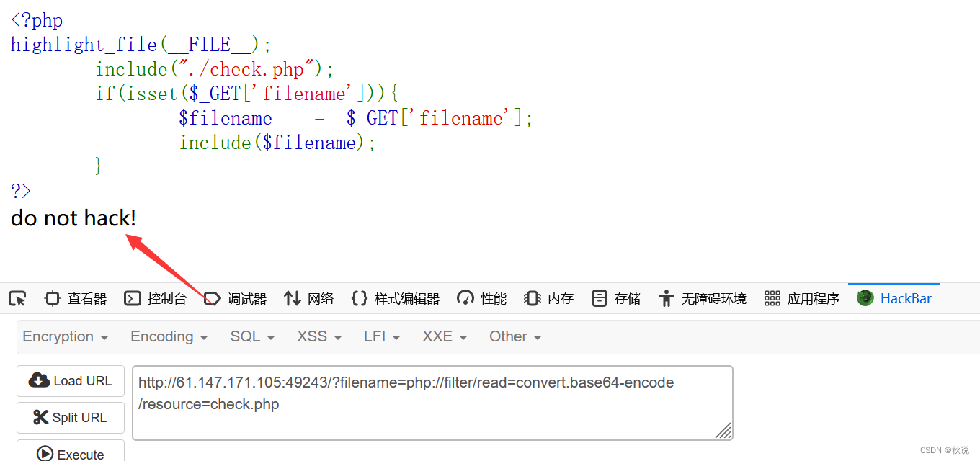Open the Accessibility (无障碍环境) tab
The image size is (980, 461).
(x=703, y=298)
